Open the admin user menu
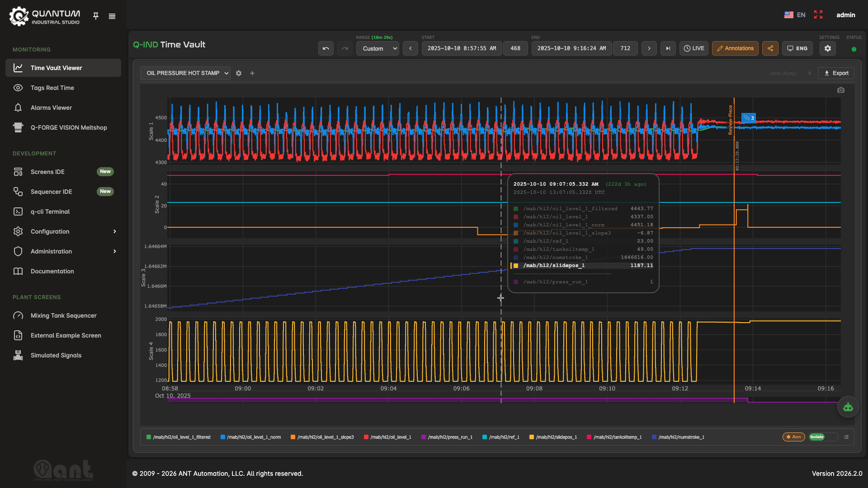 846,15
